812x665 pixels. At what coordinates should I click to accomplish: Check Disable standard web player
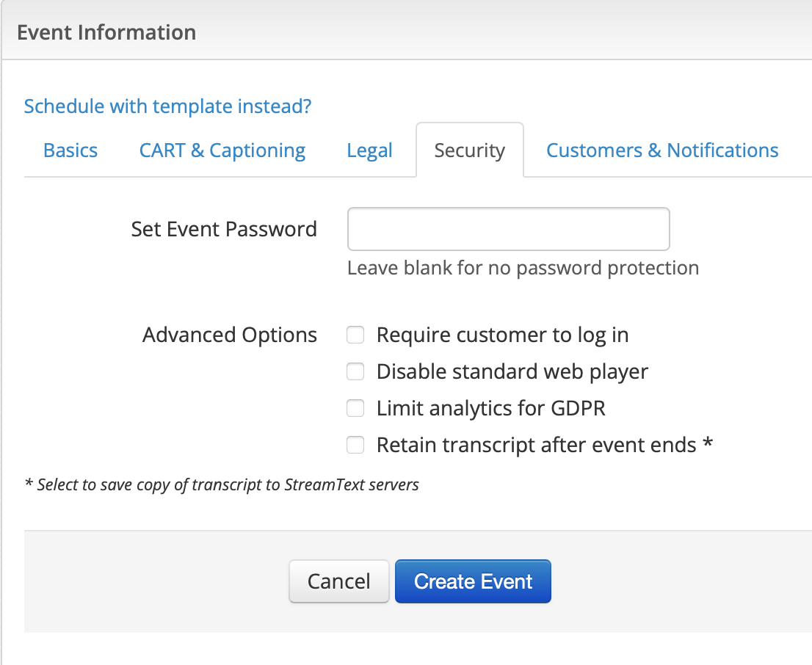(355, 371)
